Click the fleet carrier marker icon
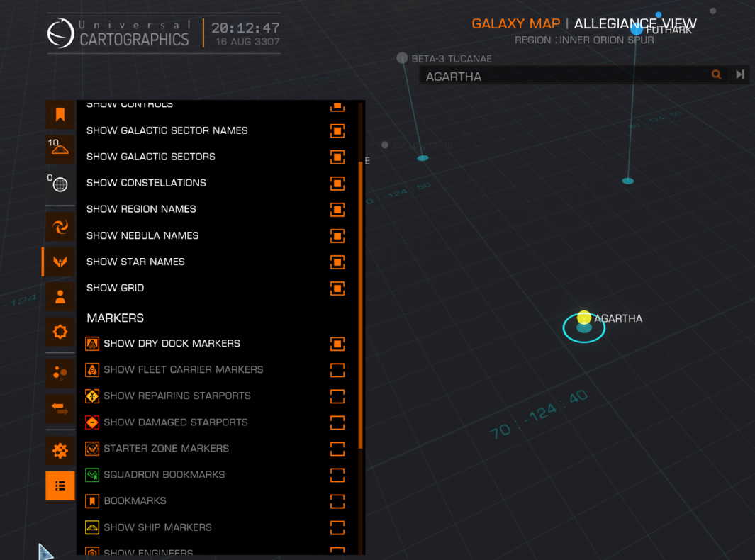The height and width of the screenshot is (560, 755). coord(92,370)
